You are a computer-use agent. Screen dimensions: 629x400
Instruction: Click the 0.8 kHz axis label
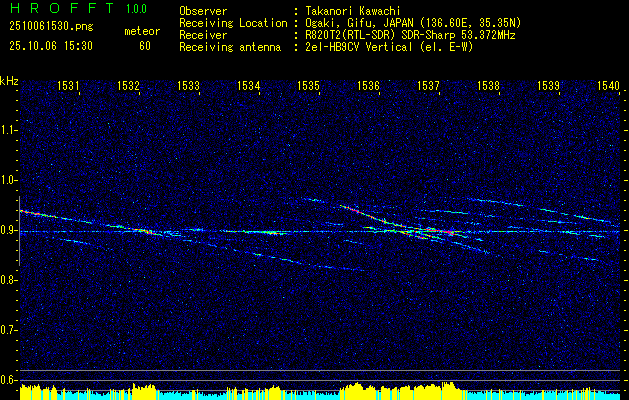[7, 280]
